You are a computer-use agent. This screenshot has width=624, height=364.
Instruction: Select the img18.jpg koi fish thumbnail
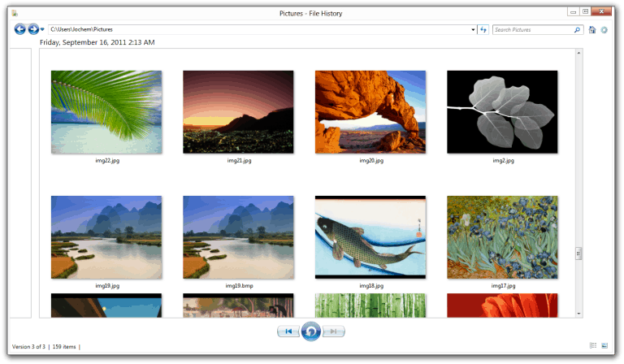(370, 237)
